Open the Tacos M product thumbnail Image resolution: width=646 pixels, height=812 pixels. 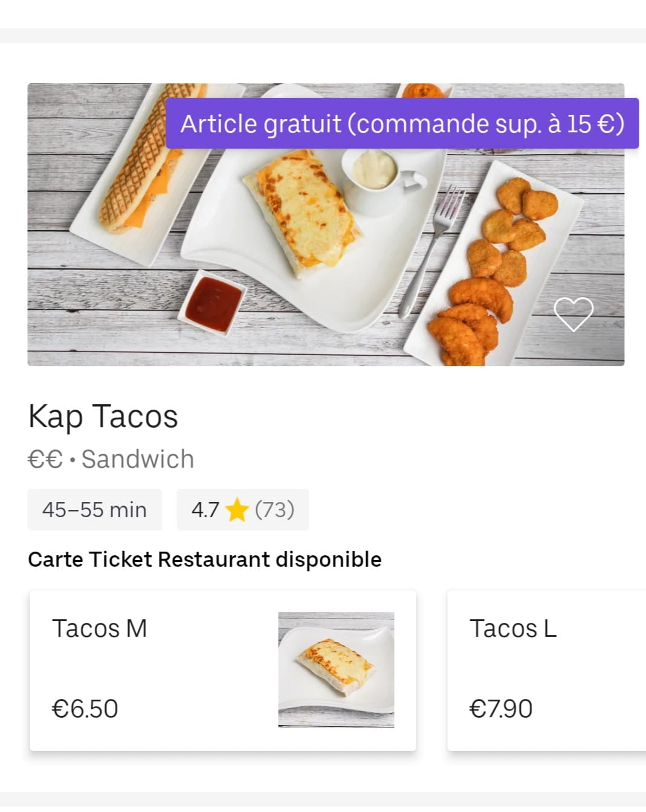click(x=336, y=669)
